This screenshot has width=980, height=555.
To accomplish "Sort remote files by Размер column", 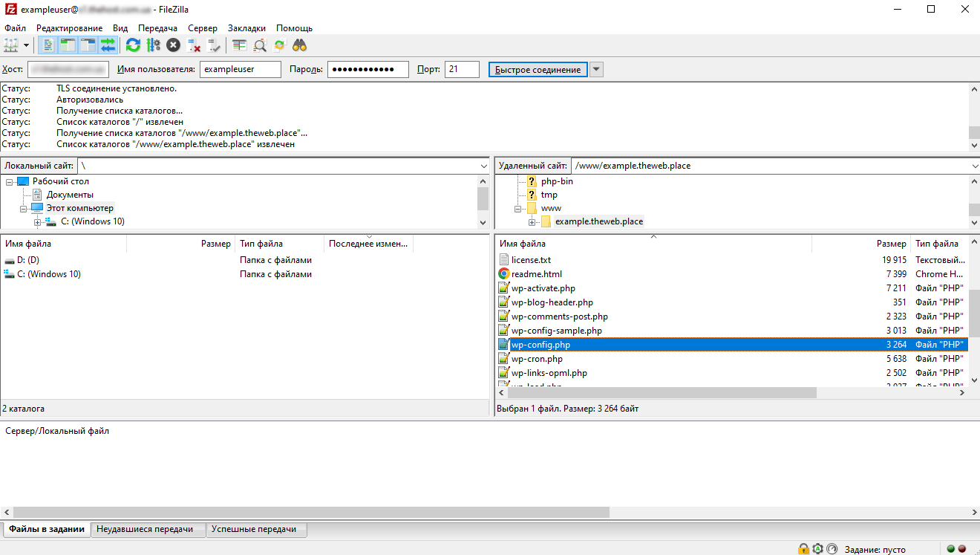I will pyautogui.click(x=861, y=244).
